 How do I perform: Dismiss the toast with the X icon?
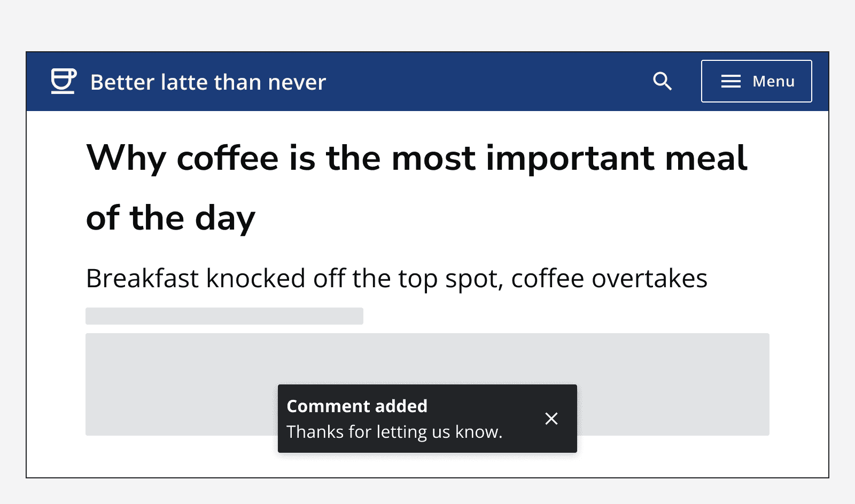tap(551, 419)
